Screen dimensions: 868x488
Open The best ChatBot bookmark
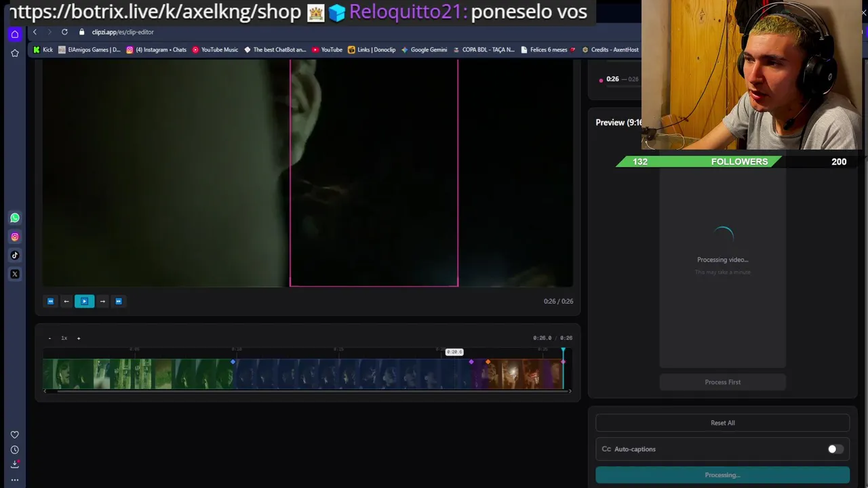point(275,49)
